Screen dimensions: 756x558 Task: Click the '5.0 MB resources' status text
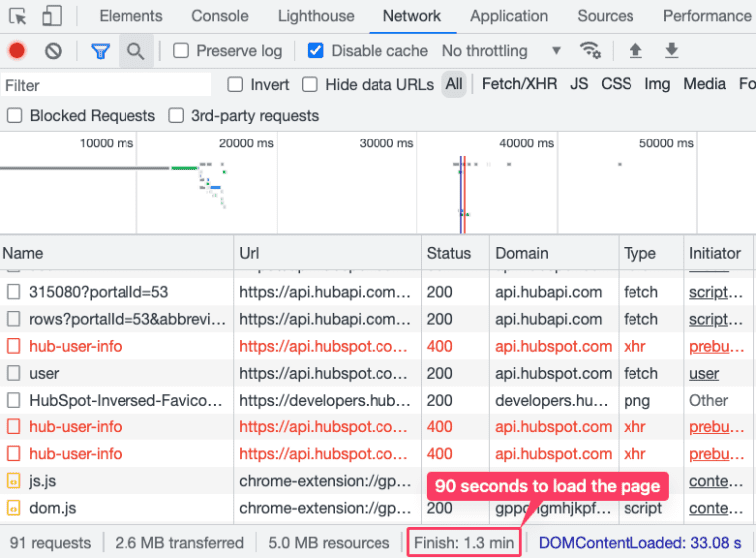[x=329, y=543]
